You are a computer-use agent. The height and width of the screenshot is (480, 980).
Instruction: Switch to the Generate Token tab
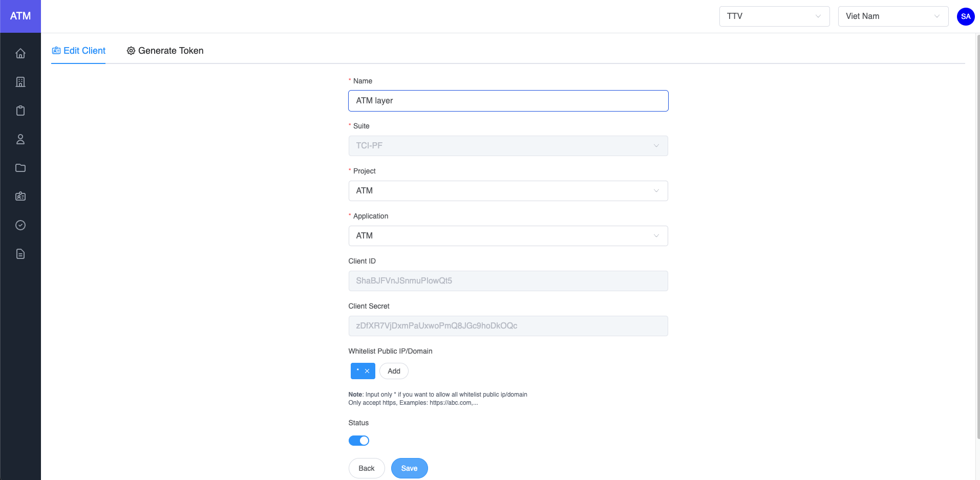(x=165, y=51)
